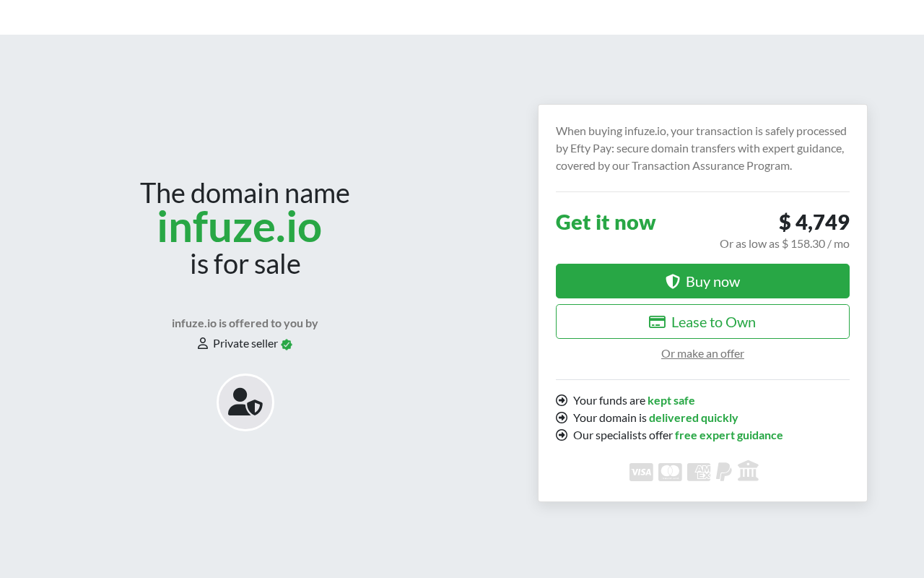924x578 pixels.
Task: Click the 'delivered quickly' green text
Action: point(693,418)
